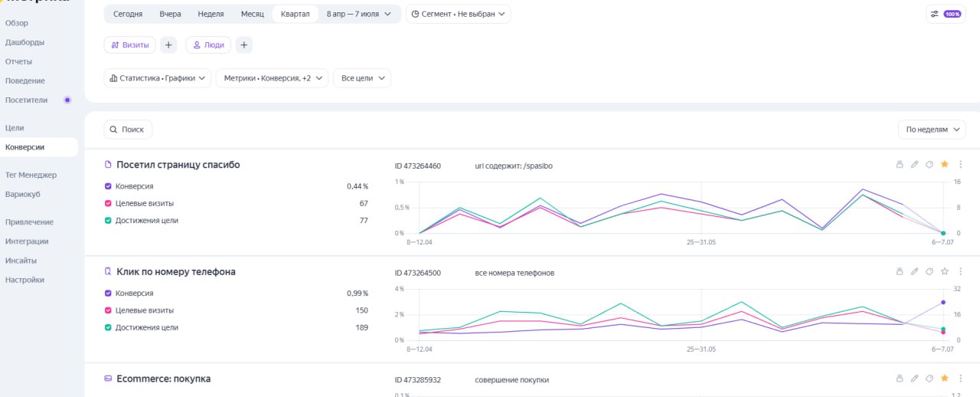Open Настройки in the sidebar
980x397 pixels.
click(x=24, y=280)
